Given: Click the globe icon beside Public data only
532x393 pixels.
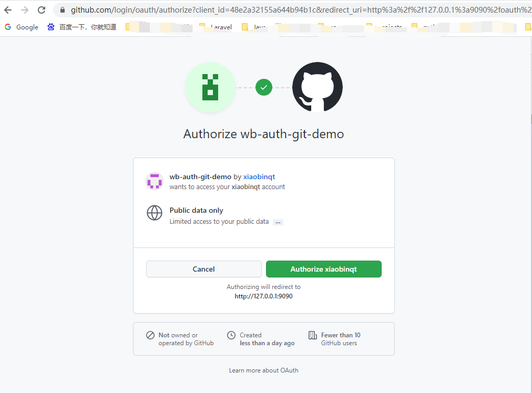Looking at the screenshot, I should (155, 213).
